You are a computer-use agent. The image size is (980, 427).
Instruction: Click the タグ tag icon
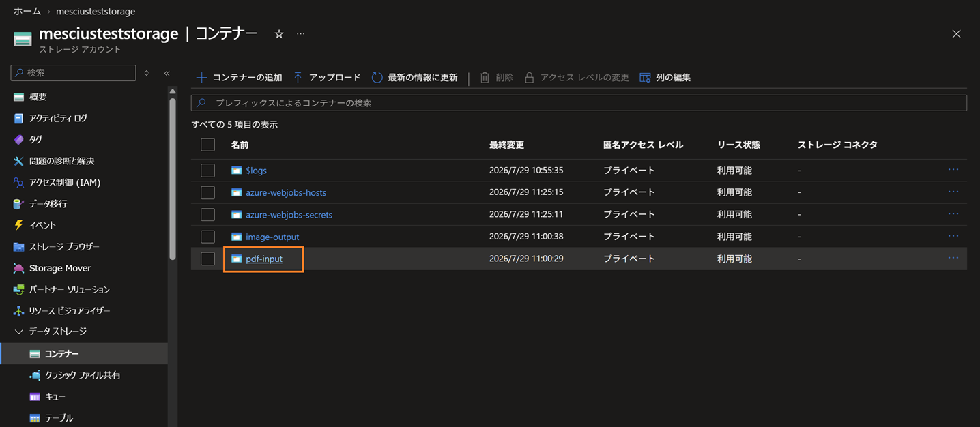tap(18, 140)
